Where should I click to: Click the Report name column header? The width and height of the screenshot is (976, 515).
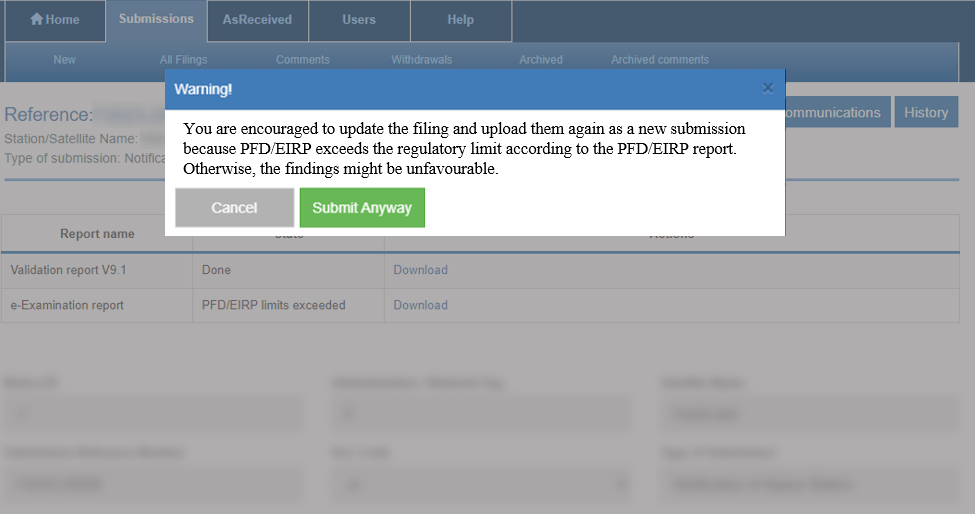point(97,234)
